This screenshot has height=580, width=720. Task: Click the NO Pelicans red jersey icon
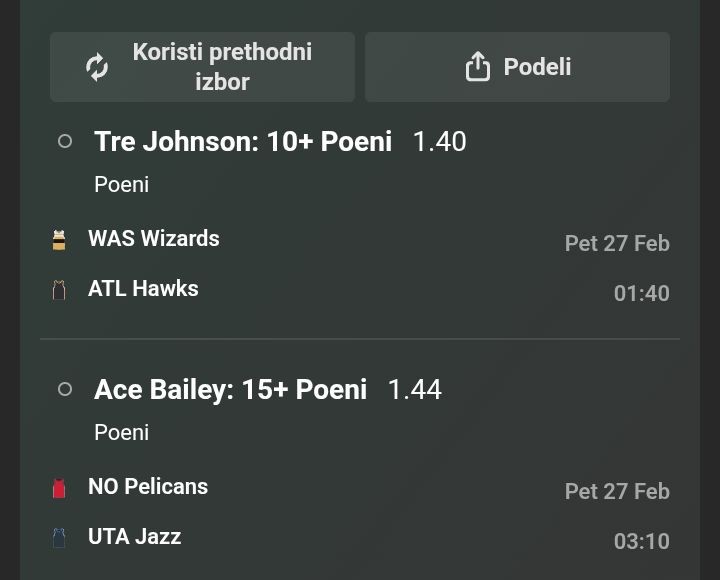click(x=59, y=488)
